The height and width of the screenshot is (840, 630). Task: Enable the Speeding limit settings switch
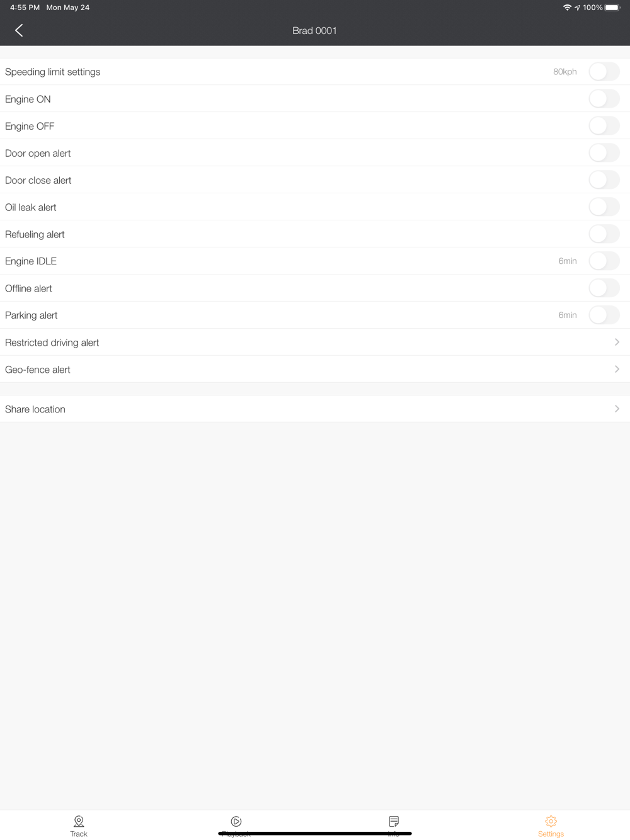pos(604,72)
